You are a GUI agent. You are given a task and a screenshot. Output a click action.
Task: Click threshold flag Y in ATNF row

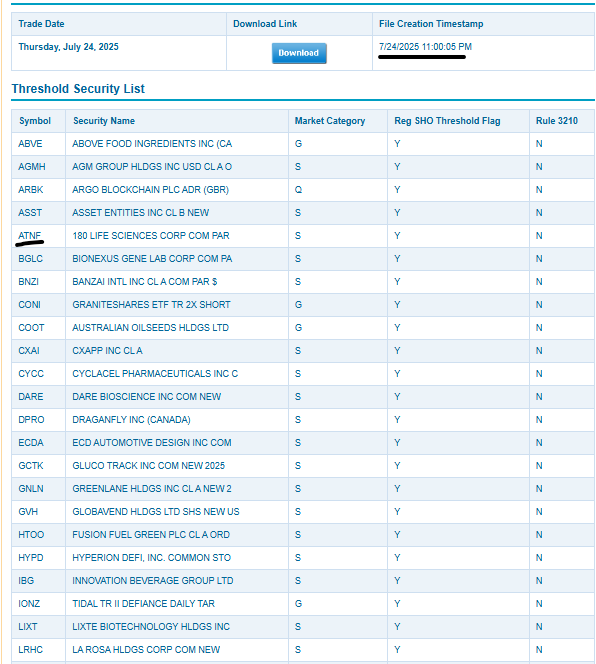[397, 235]
